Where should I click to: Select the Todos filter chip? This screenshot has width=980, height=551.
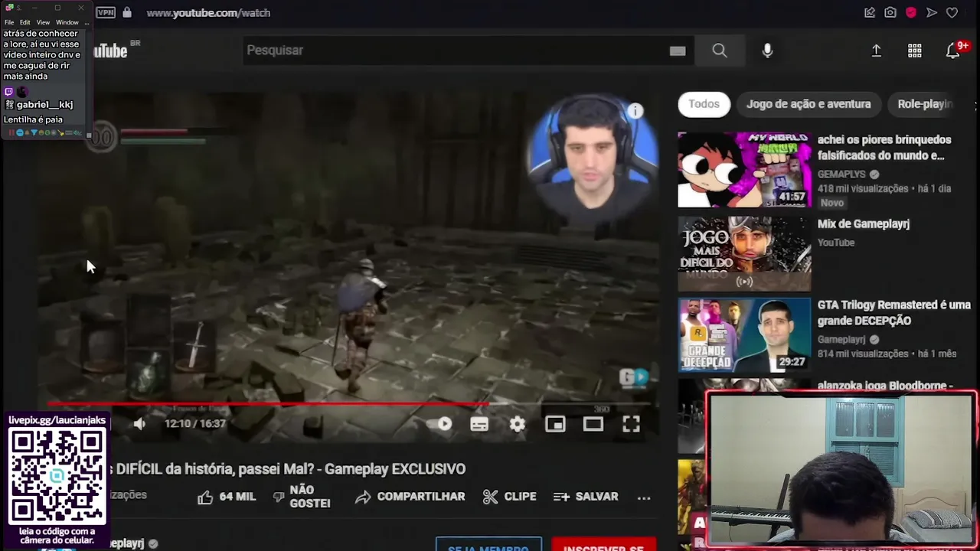[x=704, y=104]
